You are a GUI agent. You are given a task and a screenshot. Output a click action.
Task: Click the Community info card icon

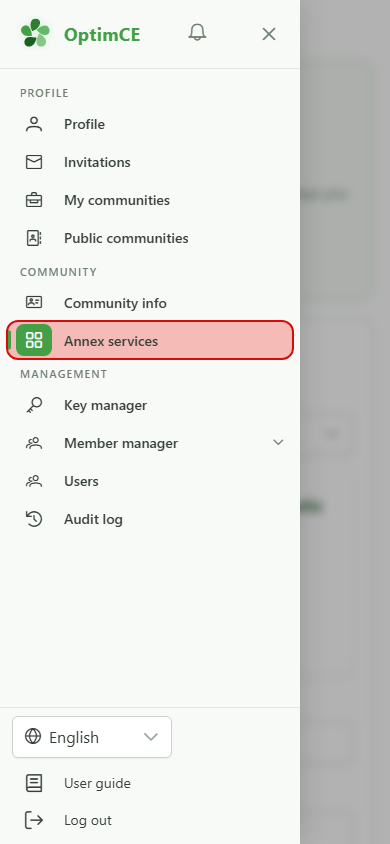click(34, 303)
